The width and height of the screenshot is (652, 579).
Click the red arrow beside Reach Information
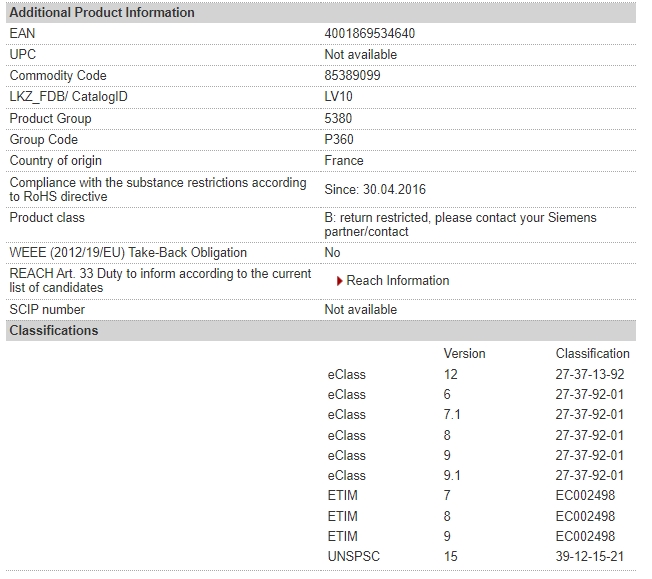[x=339, y=282]
